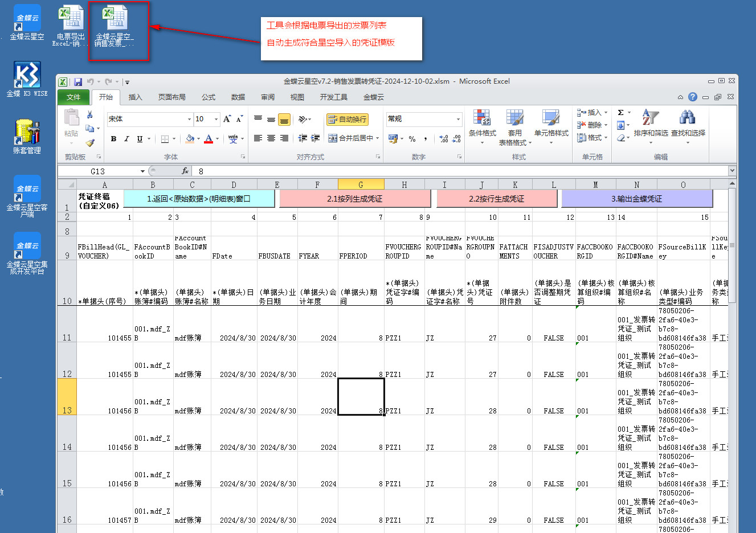The image size is (756, 533).
Task: Click the AutoSum sigma icon
Action: click(x=621, y=113)
